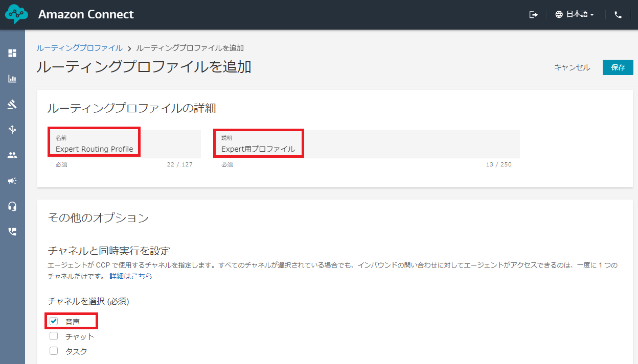Click the 13 / 250 character counter
Screen dimensions: 638x364
tap(498, 164)
